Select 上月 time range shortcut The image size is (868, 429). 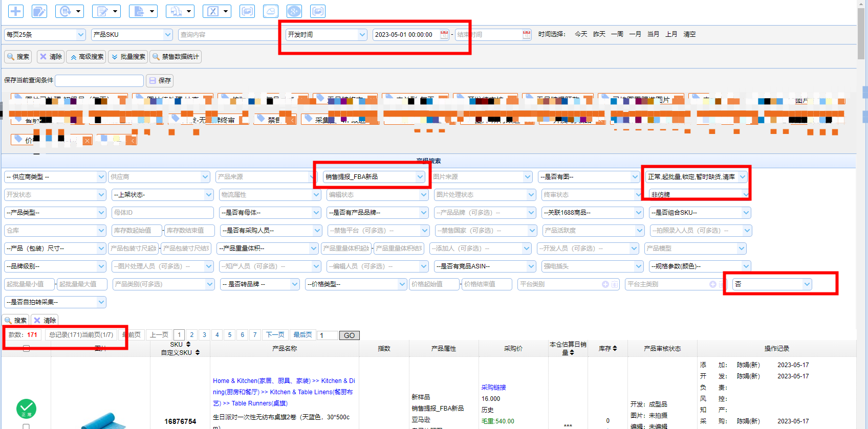pos(671,34)
